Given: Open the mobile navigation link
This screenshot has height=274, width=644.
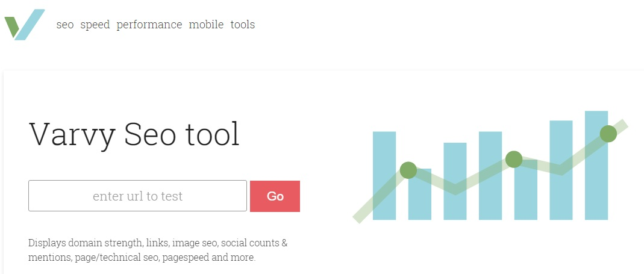Looking at the screenshot, I should point(206,25).
